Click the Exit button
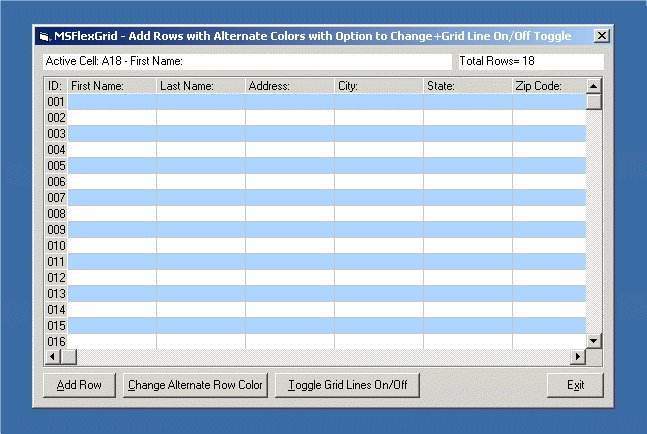 pyautogui.click(x=575, y=385)
